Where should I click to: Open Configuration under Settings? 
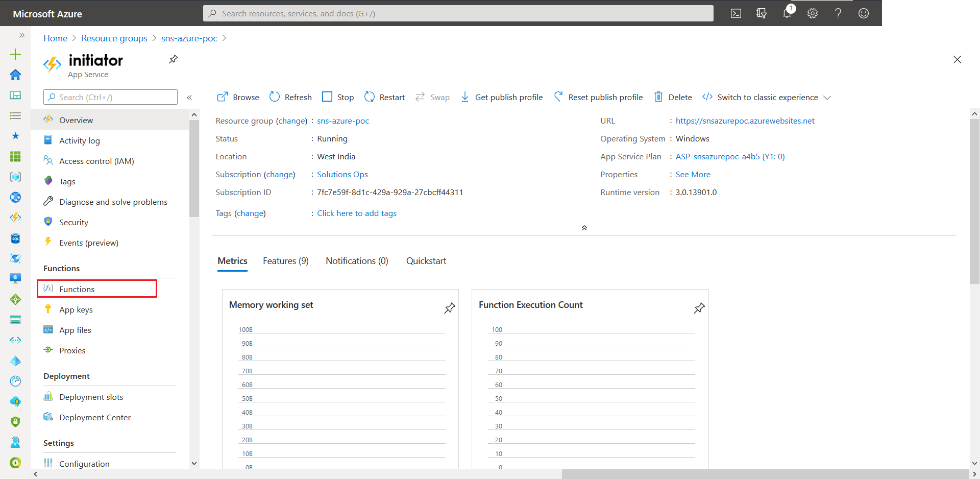(x=110, y=464)
